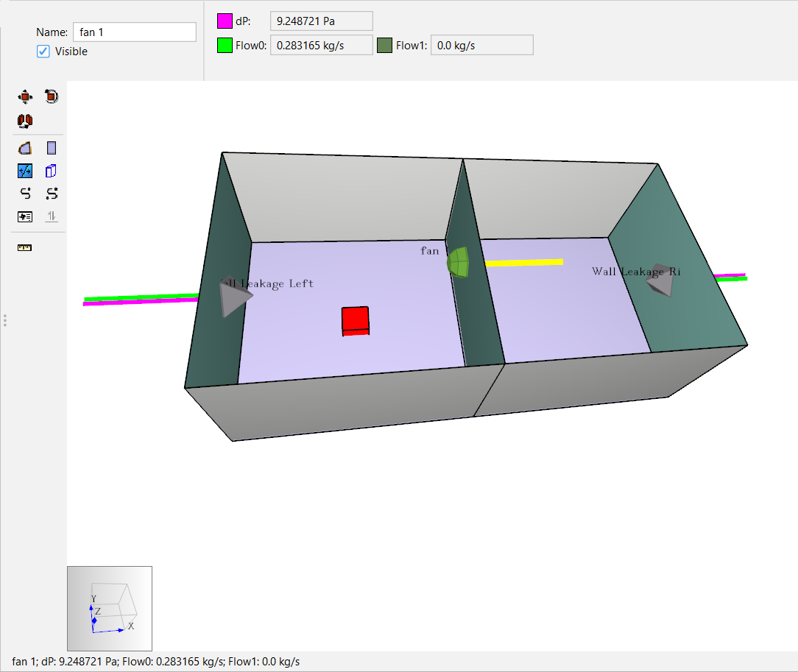Image resolution: width=798 pixels, height=672 pixels.
Task: Select the orbit rotate view tool
Action: pyautogui.click(x=52, y=96)
